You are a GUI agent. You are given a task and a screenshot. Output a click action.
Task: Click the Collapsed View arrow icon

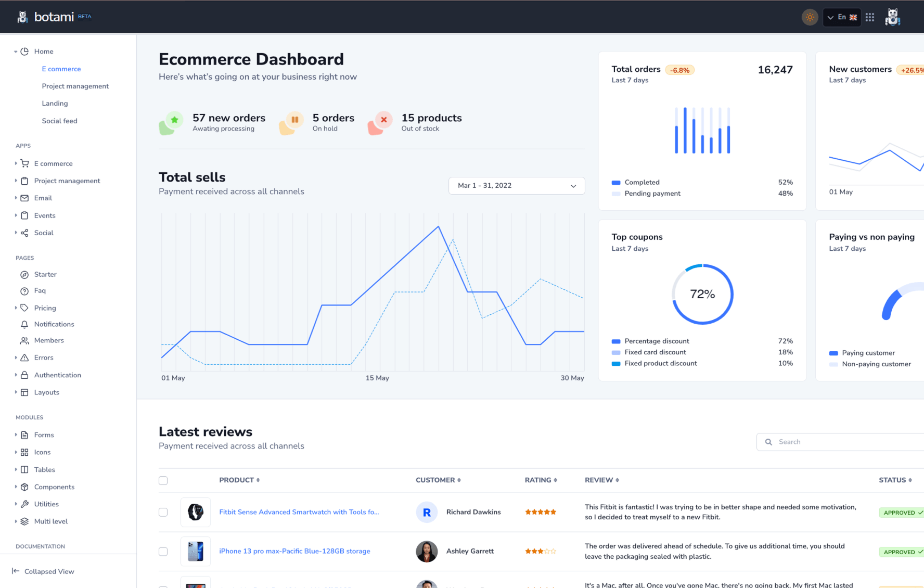click(x=16, y=571)
